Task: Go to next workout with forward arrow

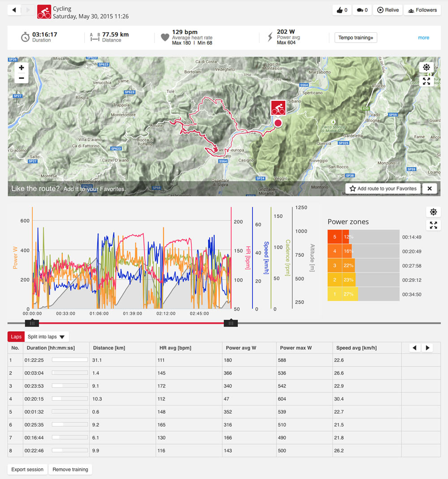Action: (x=28, y=10)
